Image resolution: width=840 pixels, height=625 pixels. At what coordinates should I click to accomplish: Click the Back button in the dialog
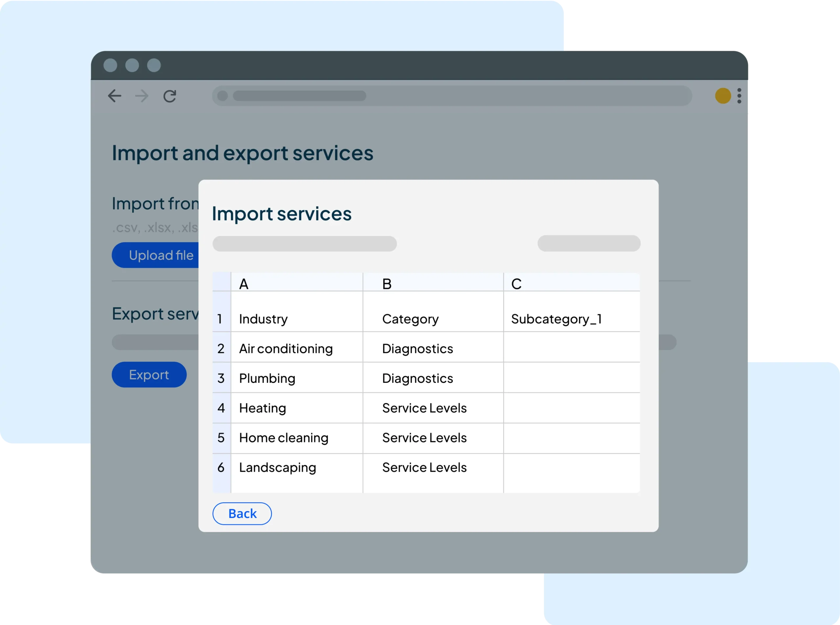[242, 513]
